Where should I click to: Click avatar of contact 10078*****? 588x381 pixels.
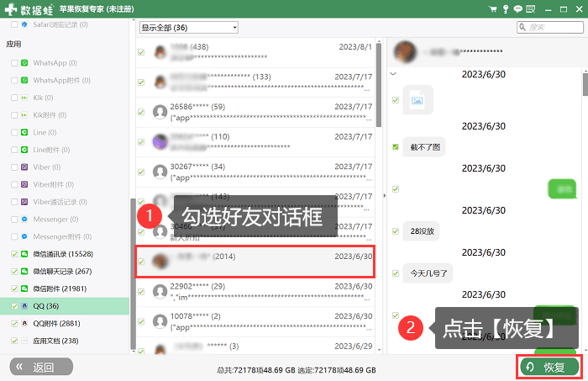point(160,321)
